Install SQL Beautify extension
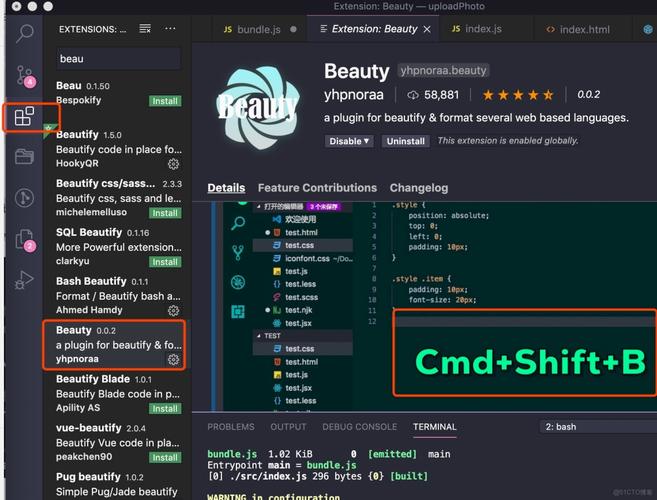Viewport: 657px width, 500px height. [165, 262]
